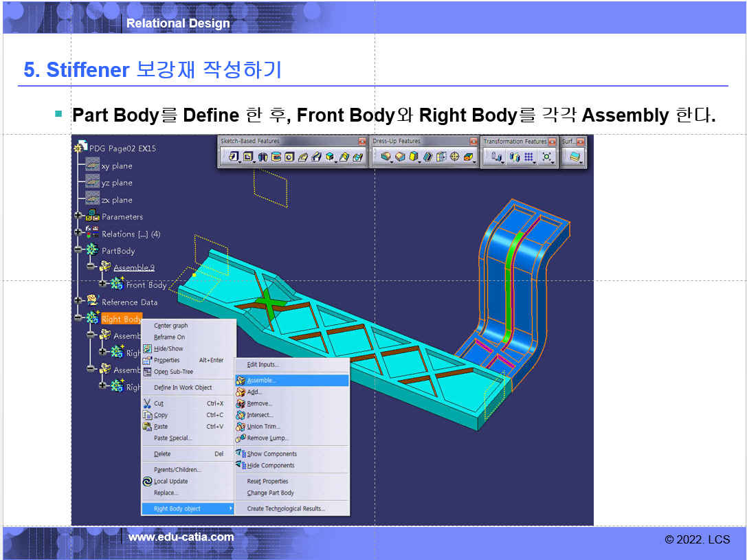Viewport: 747px width, 560px height.
Task: Select the Rectangular Pattern grid icon
Action: (x=529, y=157)
